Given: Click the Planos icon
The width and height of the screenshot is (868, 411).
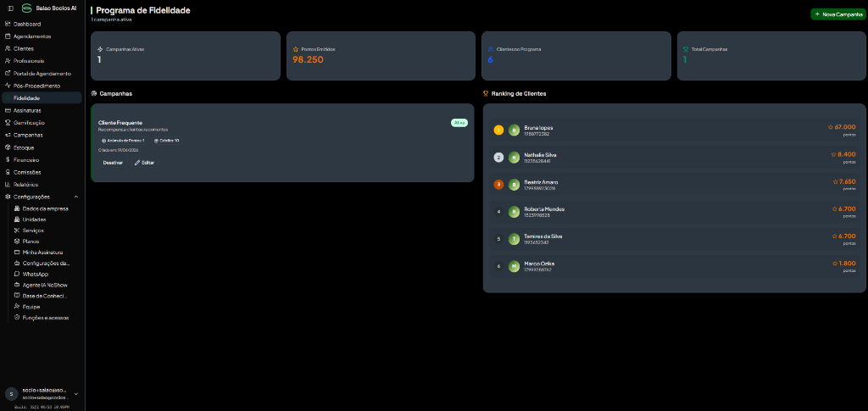Looking at the screenshot, I should click(17, 242).
